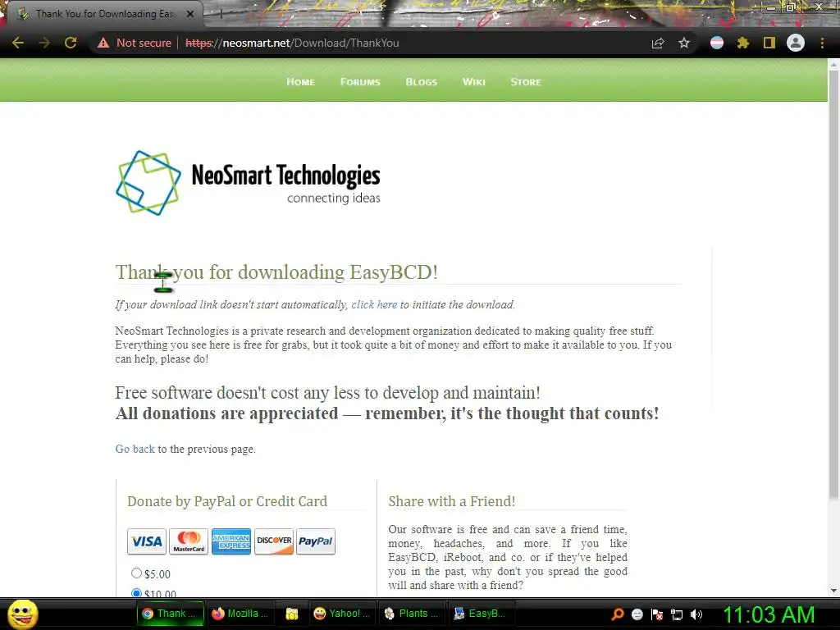Click the 11:03 AM taskbar clock
Image resolution: width=840 pixels, height=630 pixels.
pyautogui.click(x=769, y=614)
